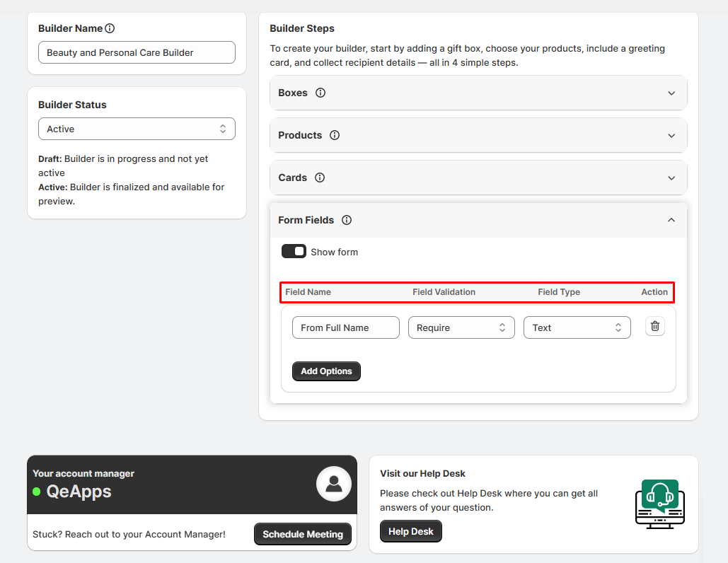Delete the From Full Name field row
The height and width of the screenshot is (563, 728).
pos(655,326)
